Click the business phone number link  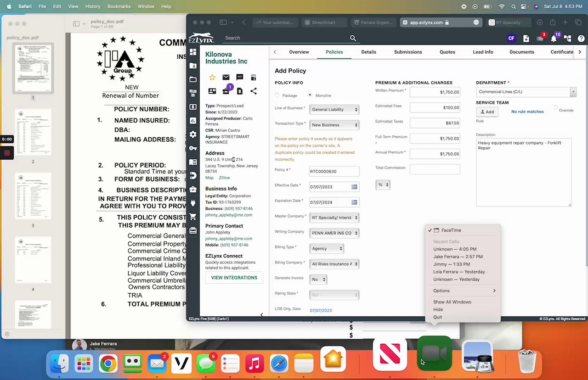pos(238,209)
